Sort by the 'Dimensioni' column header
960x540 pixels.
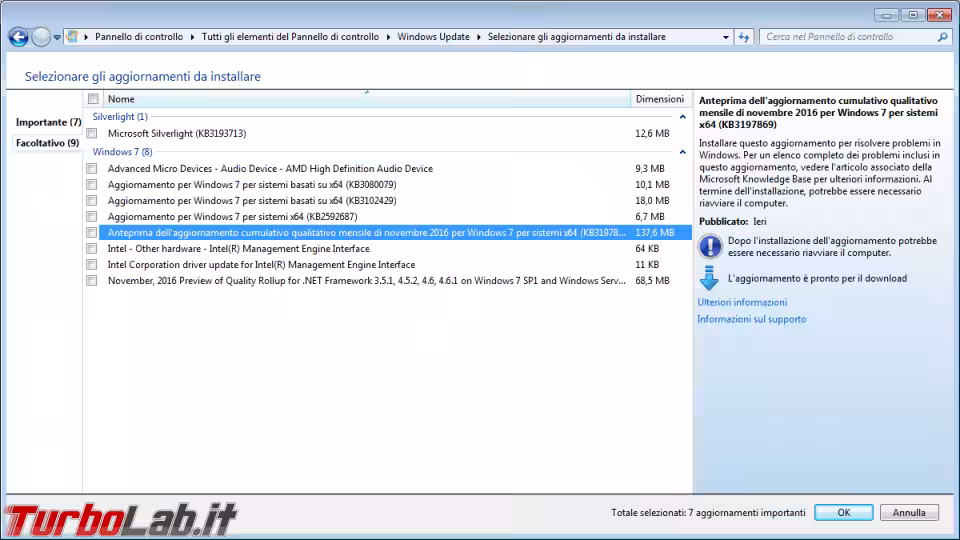660,99
